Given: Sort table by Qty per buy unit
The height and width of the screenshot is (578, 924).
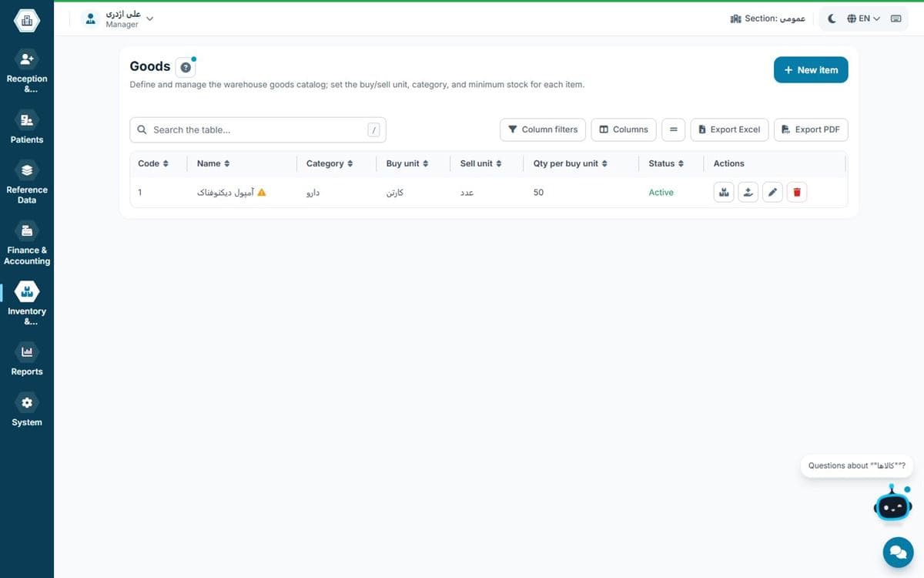Looking at the screenshot, I should [x=571, y=163].
